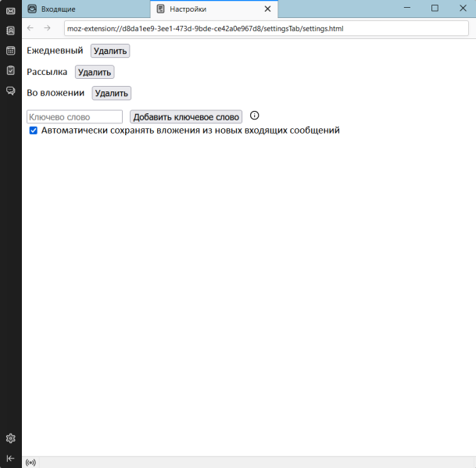
Task: Toggle automatic attachment saving checkbox
Action: tap(34, 131)
